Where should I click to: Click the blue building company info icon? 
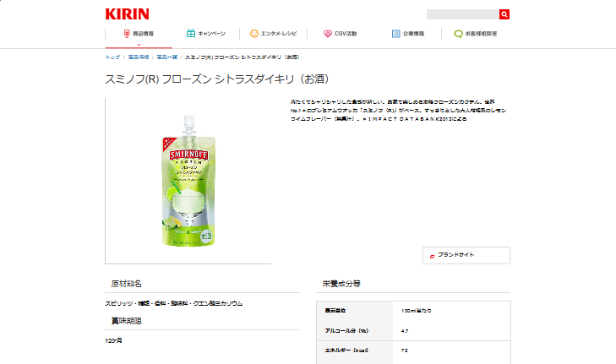[x=396, y=34]
